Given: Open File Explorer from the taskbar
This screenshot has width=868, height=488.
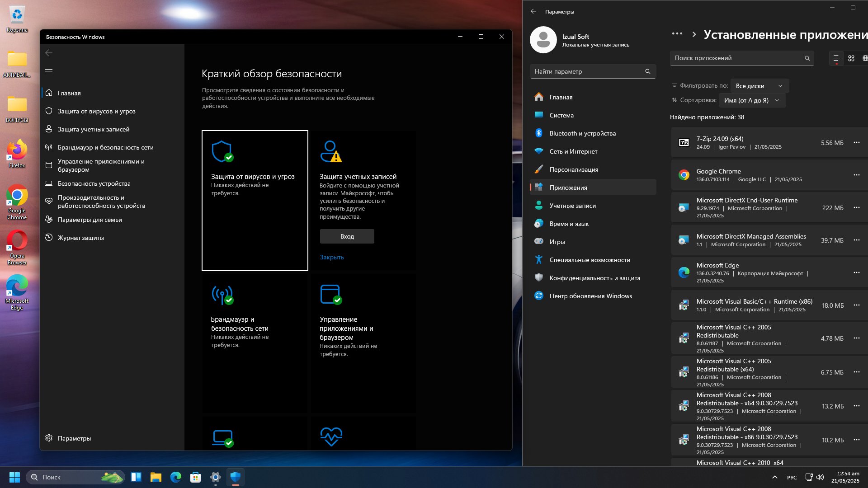Looking at the screenshot, I should pyautogui.click(x=156, y=477).
